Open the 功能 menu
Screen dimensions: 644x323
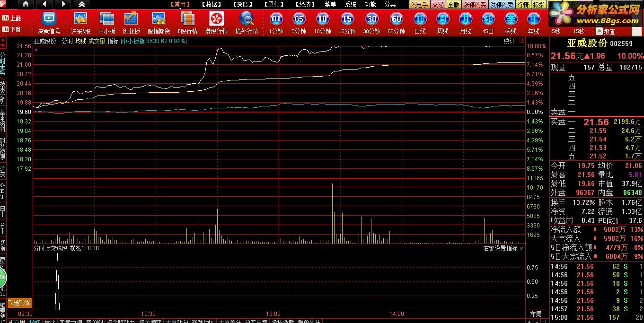[371, 4]
